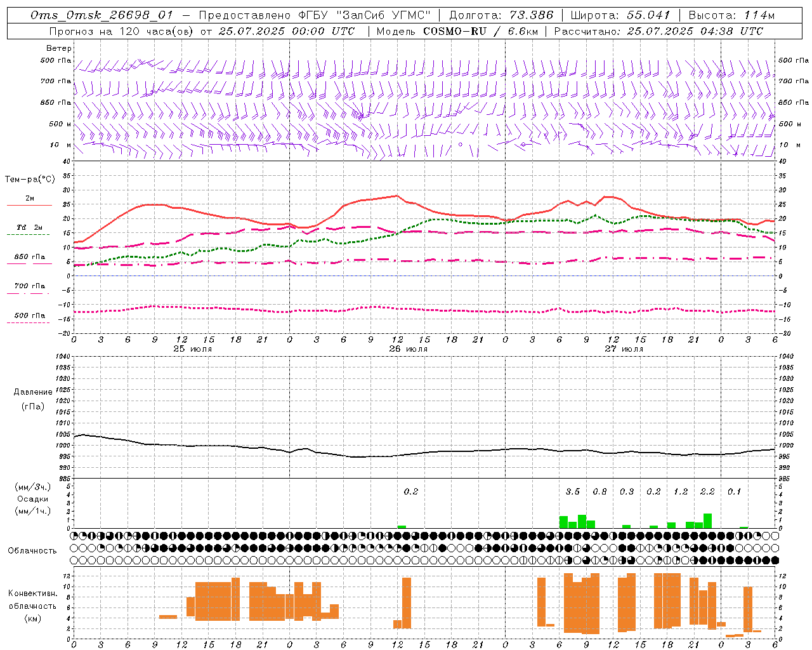Image resolution: width=812 pixels, height=650 pixels.
Task: Click the Рассчитано: 25.07.2025 04:38 UTC timestamp
Action: point(658,31)
